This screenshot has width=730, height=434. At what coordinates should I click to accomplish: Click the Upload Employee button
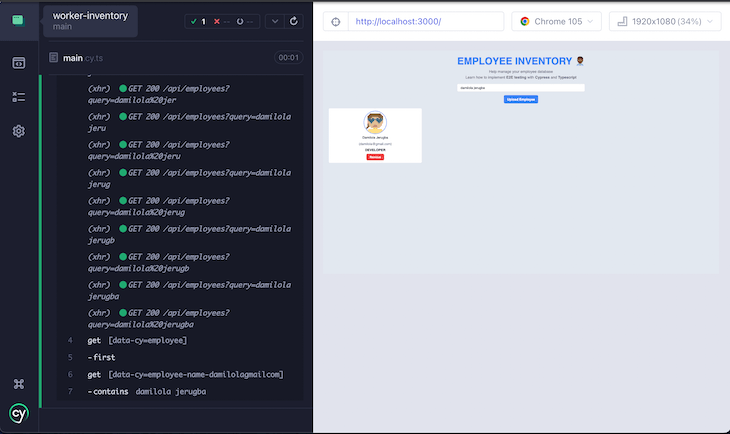pos(521,99)
